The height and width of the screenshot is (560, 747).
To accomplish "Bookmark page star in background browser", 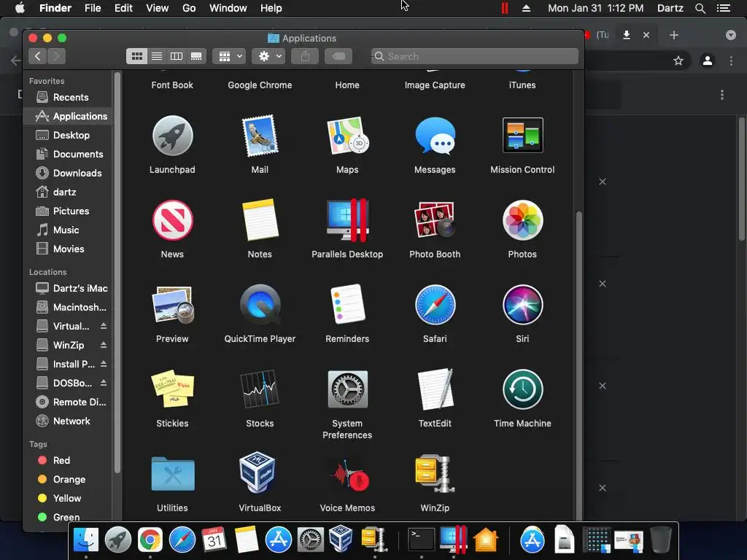I will (x=678, y=61).
